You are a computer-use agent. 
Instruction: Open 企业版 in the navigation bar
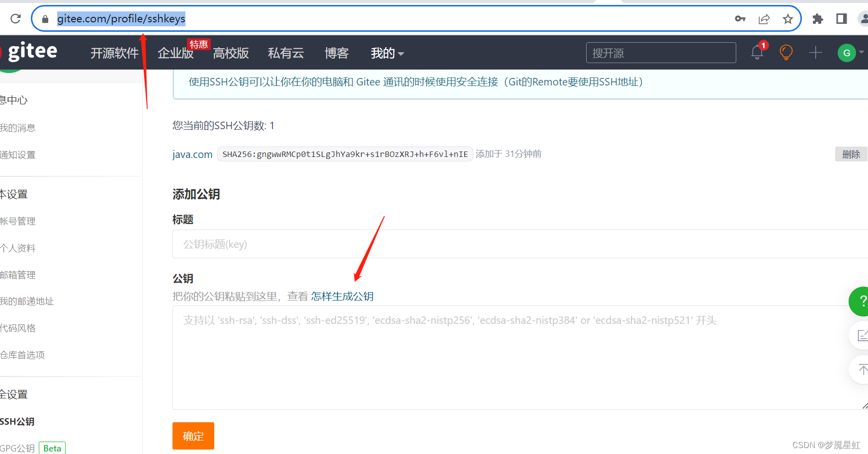point(175,53)
